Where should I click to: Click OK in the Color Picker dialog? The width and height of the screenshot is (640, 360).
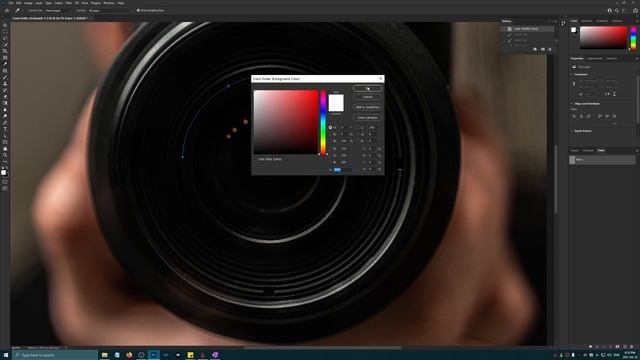click(x=367, y=88)
